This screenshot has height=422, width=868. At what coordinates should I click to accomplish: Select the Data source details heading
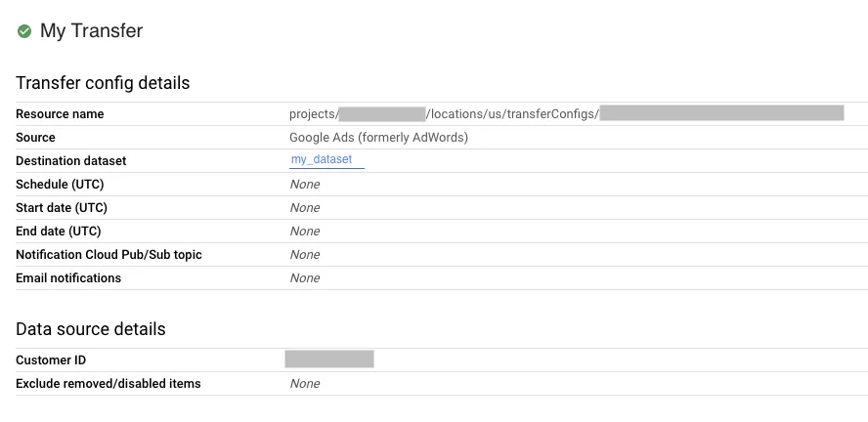(x=91, y=329)
